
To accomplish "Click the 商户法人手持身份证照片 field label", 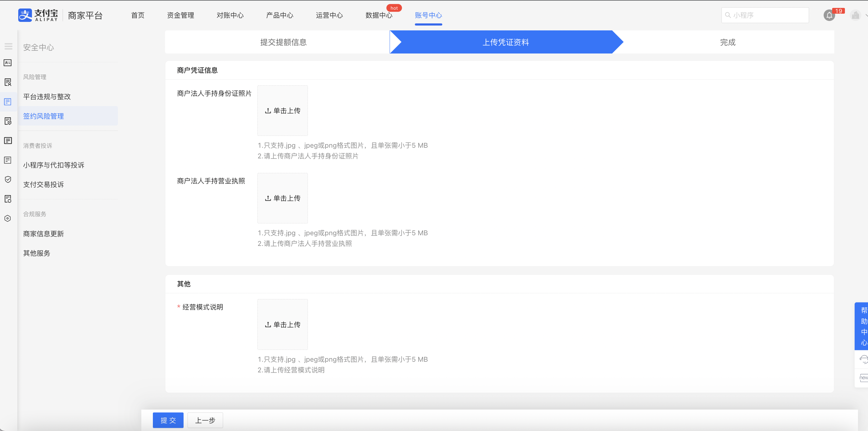I will pyautogui.click(x=214, y=93).
